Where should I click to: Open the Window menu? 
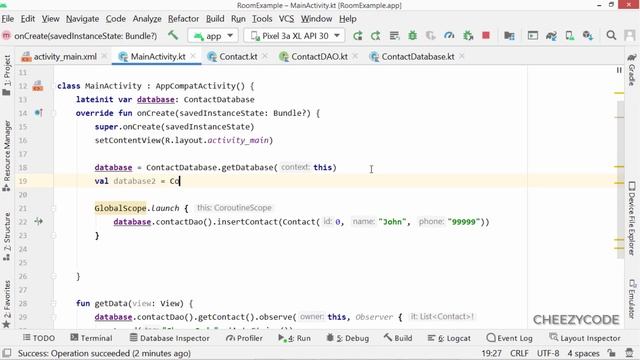tap(316, 19)
